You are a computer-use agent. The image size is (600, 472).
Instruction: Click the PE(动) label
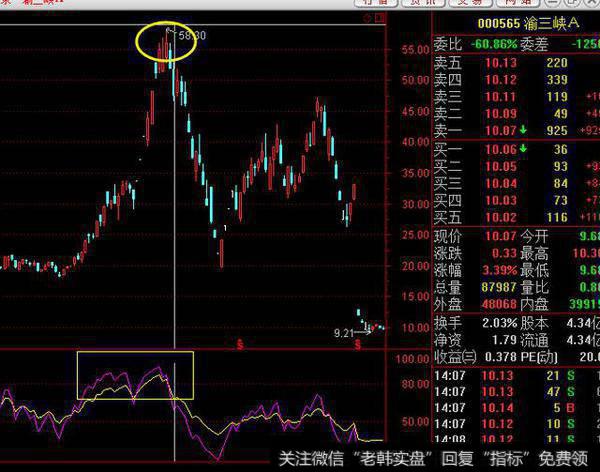click(539, 357)
